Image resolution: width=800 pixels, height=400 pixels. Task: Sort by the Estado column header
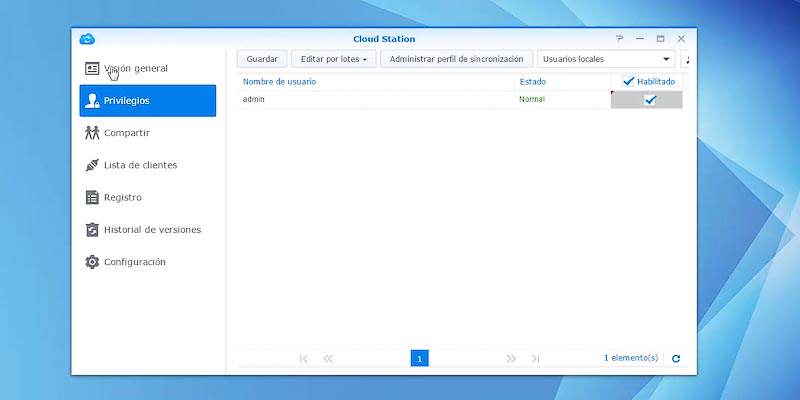pyautogui.click(x=533, y=82)
